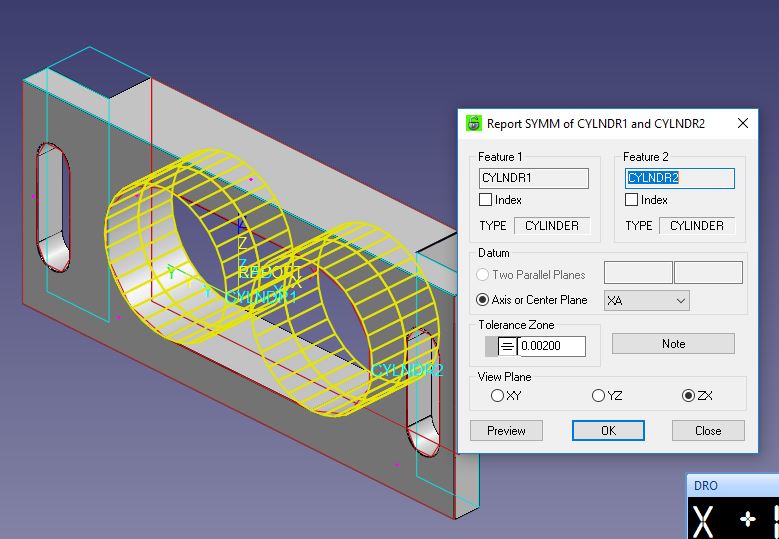Click the DRO X axis indicator
The width and height of the screenshot is (779, 539).
point(705,519)
